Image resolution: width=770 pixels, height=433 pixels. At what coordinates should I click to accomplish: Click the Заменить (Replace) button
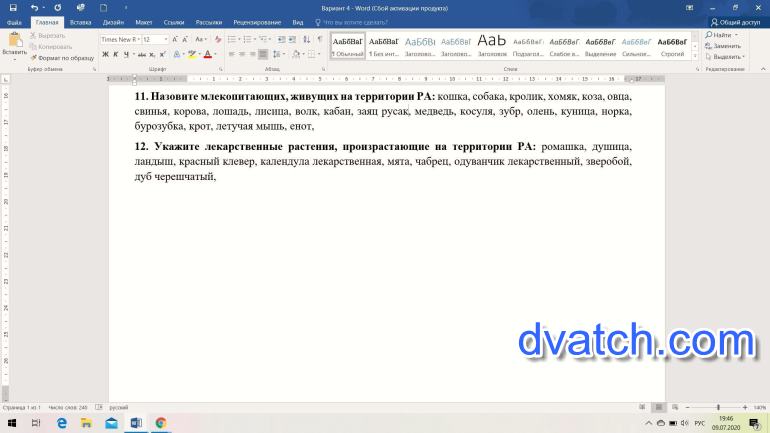pyautogui.click(x=726, y=46)
